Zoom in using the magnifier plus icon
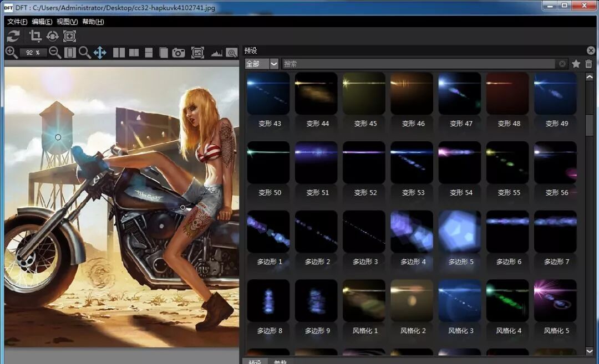The height and width of the screenshot is (364, 599). pyautogui.click(x=10, y=53)
